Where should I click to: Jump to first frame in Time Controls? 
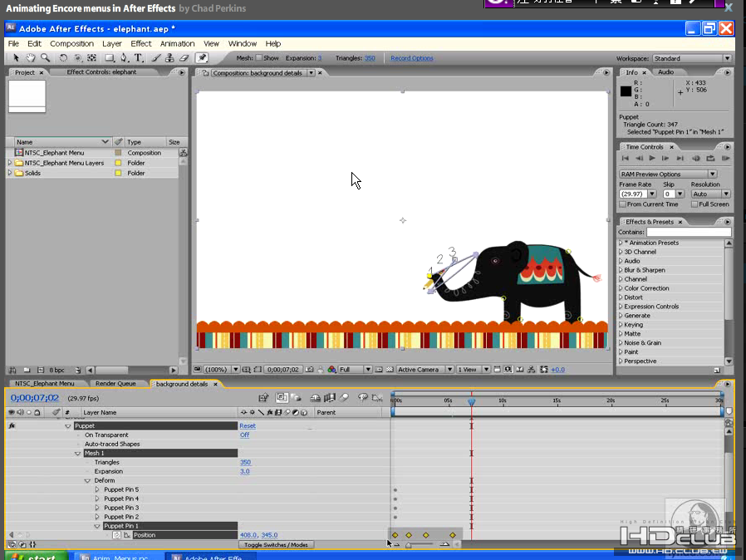tap(626, 158)
